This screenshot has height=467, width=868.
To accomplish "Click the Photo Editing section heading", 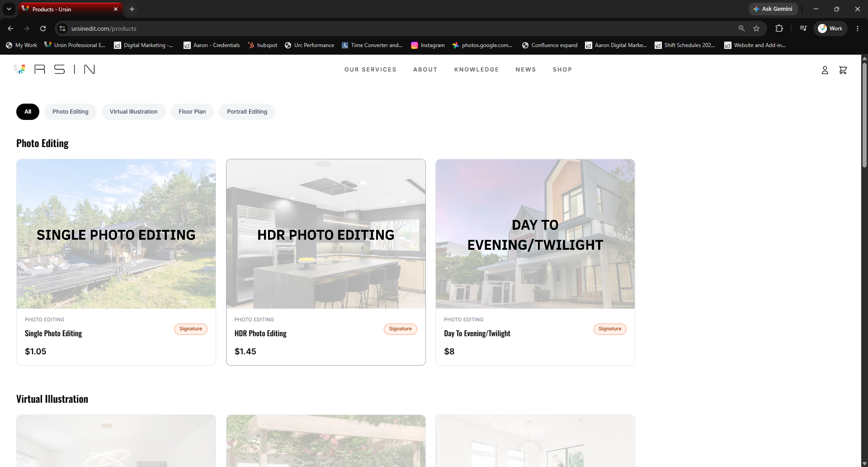I will [42, 143].
